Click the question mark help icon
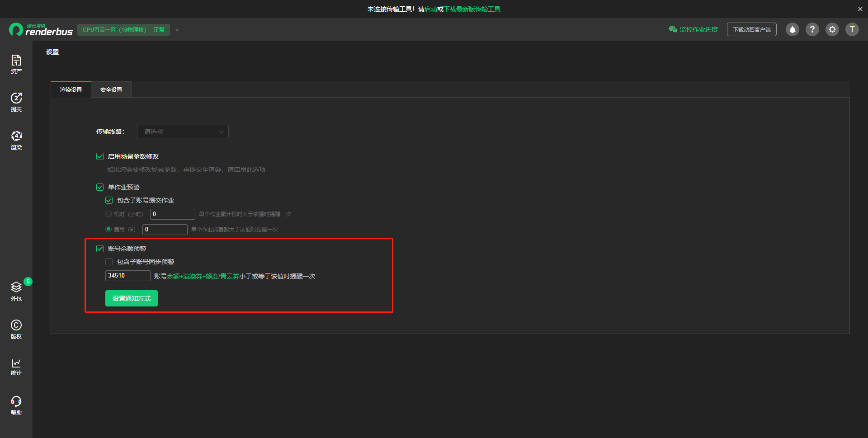The width and height of the screenshot is (868, 438). (x=812, y=30)
